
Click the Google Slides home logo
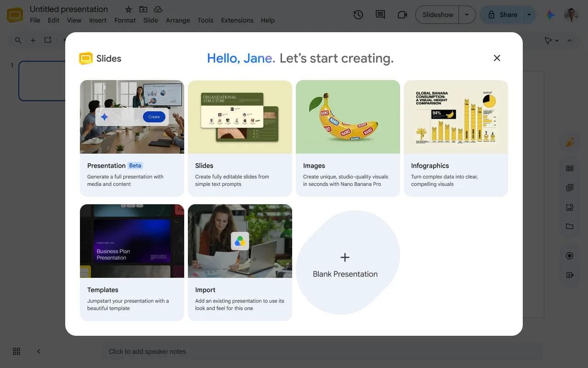[x=15, y=15]
